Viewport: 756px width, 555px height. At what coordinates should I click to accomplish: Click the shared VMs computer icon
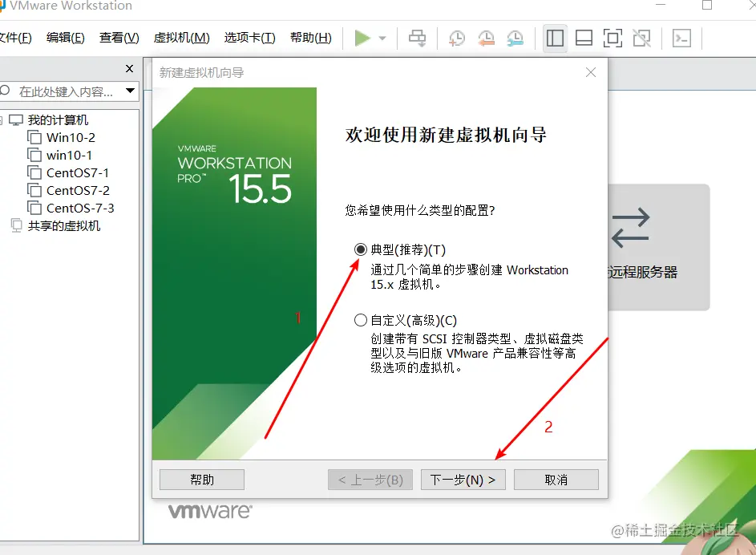pyautogui.click(x=16, y=225)
